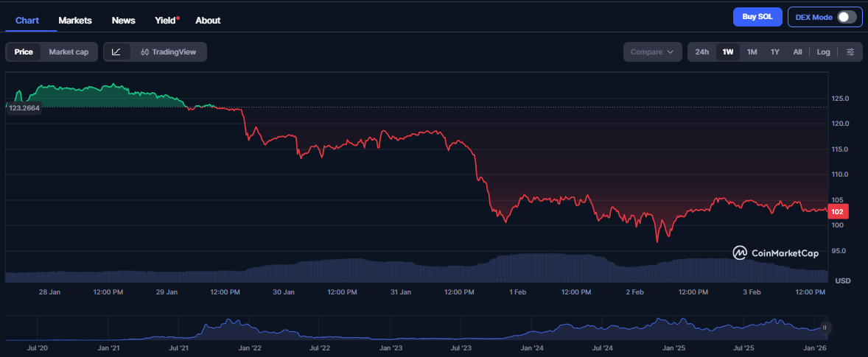Click the 28 Jan date label
The width and height of the screenshot is (868, 357).
[x=50, y=291]
